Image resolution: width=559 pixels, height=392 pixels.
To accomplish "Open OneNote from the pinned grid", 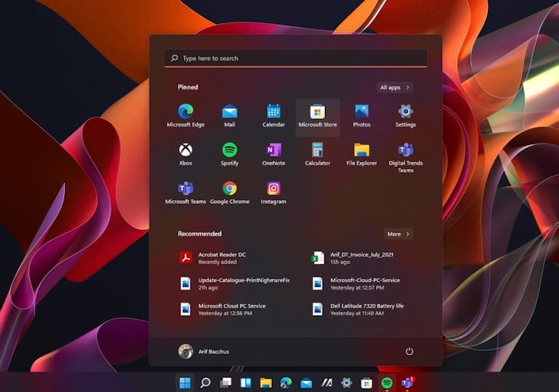I will point(273,154).
